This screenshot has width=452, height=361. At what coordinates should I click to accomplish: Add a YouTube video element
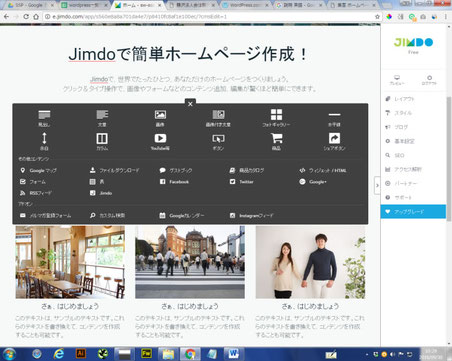click(x=160, y=141)
